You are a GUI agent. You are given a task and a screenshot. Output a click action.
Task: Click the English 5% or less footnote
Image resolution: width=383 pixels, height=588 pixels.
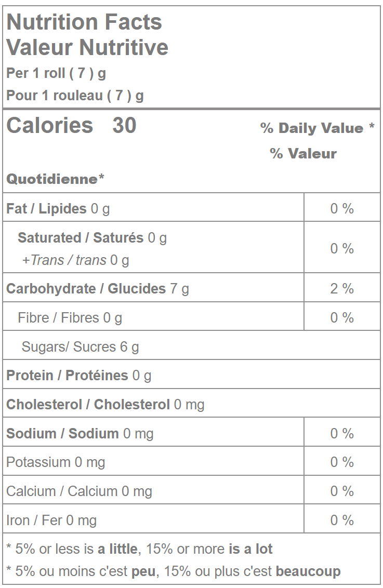pyautogui.click(x=139, y=549)
